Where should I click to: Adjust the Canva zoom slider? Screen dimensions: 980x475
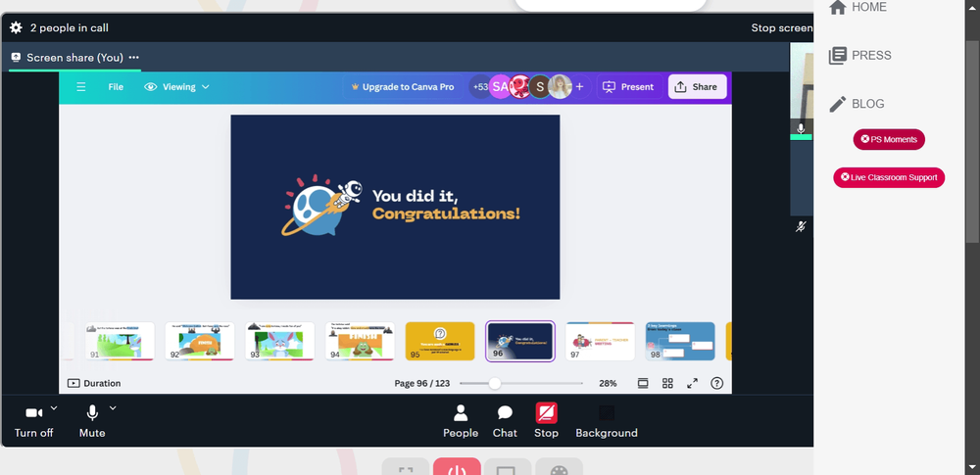click(x=494, y=383)
